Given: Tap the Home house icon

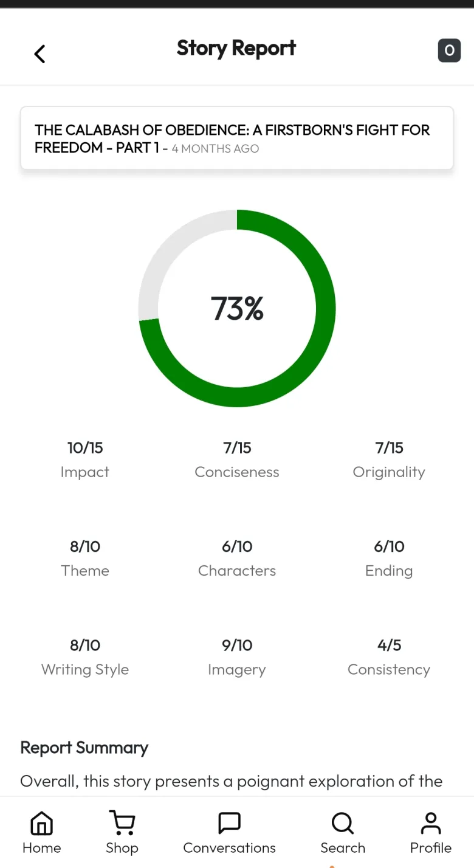Looking at the screenshot, I should click(42, 824).
